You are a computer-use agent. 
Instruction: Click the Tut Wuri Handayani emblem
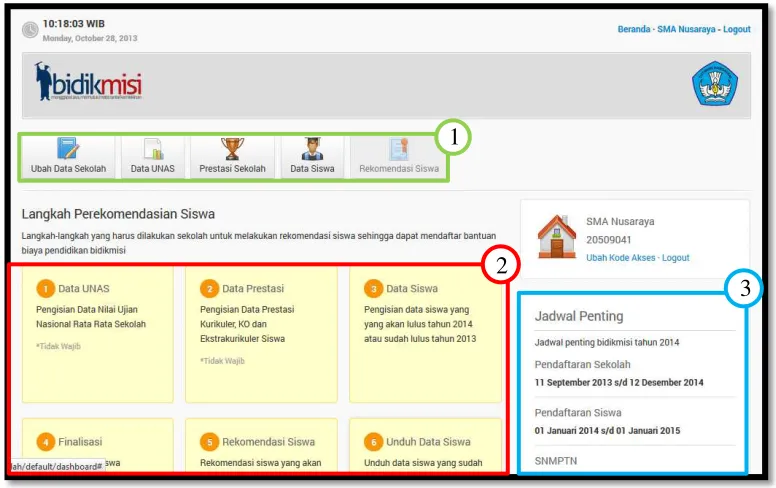tap(715, 83)
